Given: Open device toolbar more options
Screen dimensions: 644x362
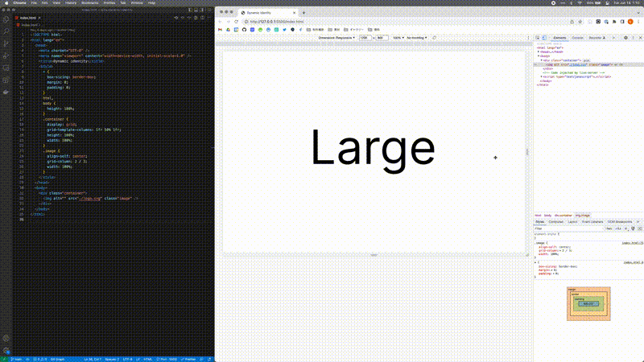Looking at the screenshot, I should click(528, 38).
